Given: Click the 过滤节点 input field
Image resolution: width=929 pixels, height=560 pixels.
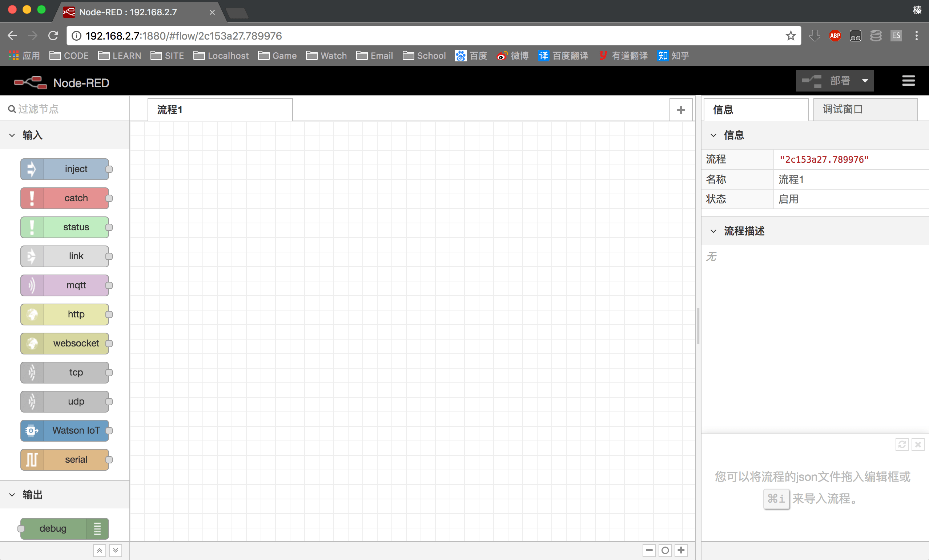Looking at the screenshot, I should pos(65,109).
